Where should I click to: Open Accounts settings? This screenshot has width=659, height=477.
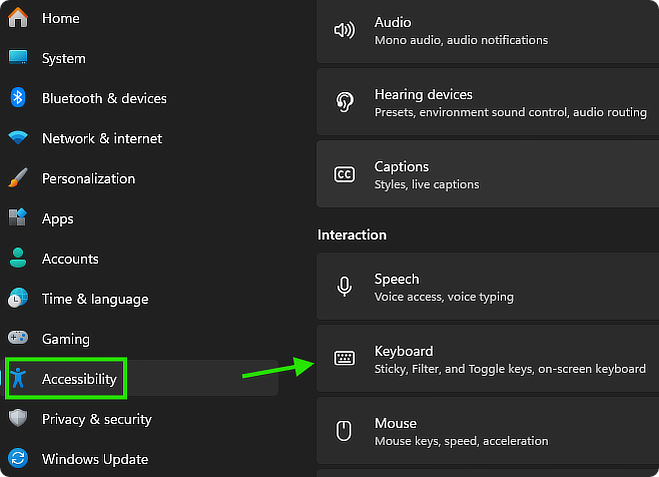click(141, 259)
